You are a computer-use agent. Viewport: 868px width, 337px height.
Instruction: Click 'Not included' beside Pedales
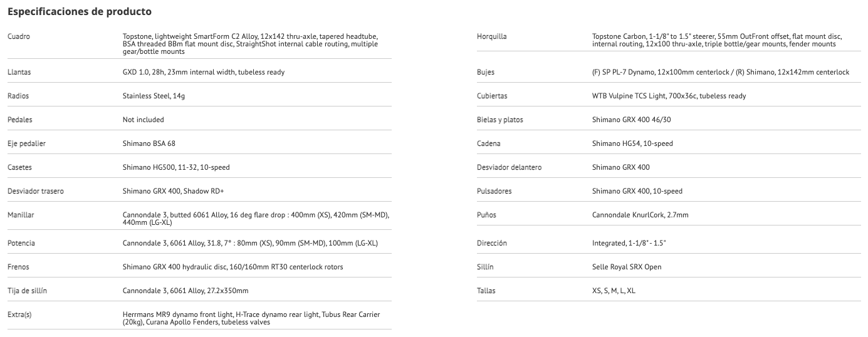point(143,120)
